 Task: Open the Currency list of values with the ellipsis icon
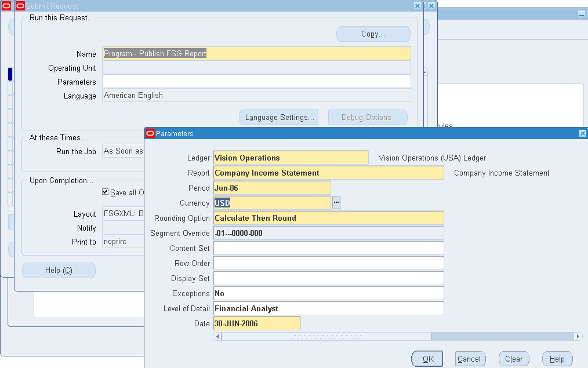(336, 203)
